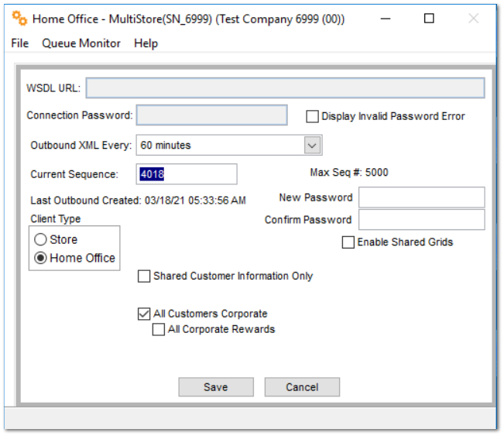The image size is (504, 436).
Task: Open the Queue Monitor menu
Action: click(x=81, y=43)
